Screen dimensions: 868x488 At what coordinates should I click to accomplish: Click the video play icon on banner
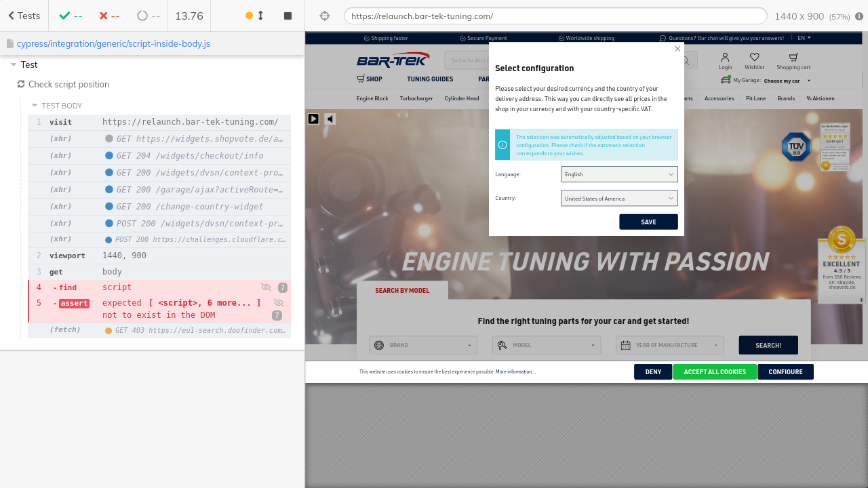tap(313, 119)
